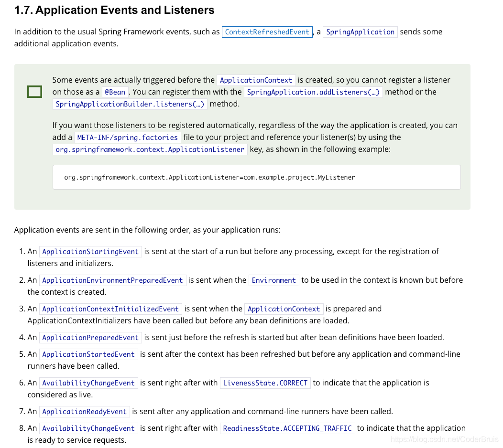The width and height of the screenshot is (503, 448).
Task: Click ApplicationEnvironmentPreparedEvent link
Action: coord(112,280)
